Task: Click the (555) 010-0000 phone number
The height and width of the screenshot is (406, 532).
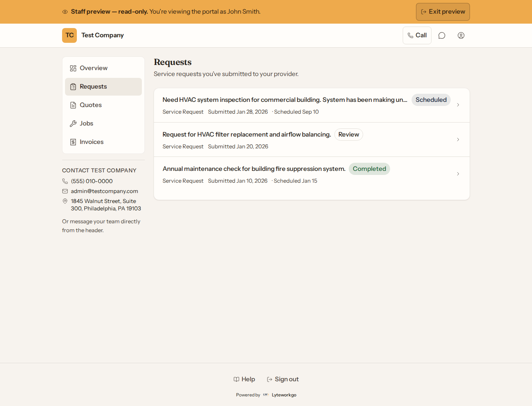Action: [x=92, y=181]
